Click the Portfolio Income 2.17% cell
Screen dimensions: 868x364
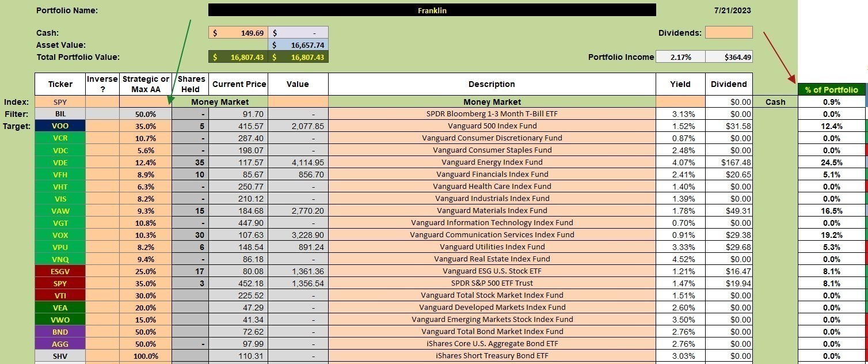point(680,57)
